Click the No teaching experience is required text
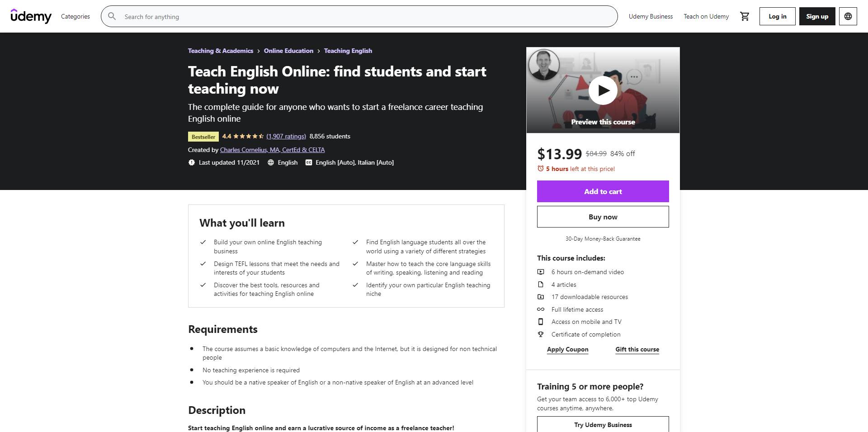868x432 pixels. (251, 370)
